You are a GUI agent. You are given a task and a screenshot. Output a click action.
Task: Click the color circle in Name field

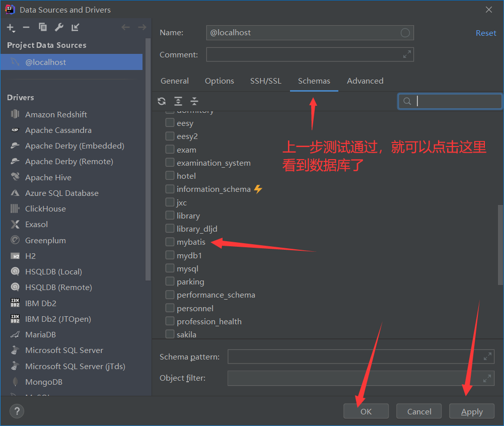click(x=405, y=33)
